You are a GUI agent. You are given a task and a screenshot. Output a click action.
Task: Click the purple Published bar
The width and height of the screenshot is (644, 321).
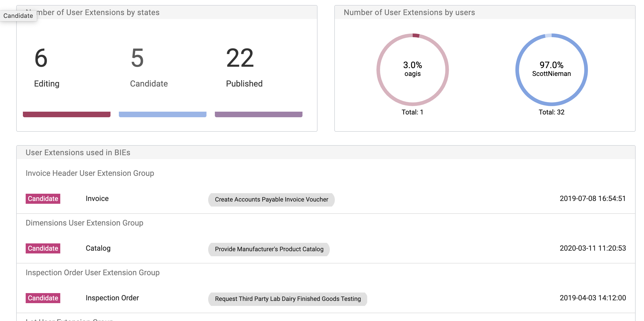tap(259, 114)
